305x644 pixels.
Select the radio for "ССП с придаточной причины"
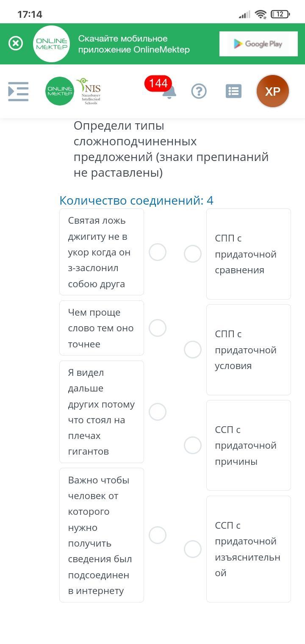(x=193, y=445)
